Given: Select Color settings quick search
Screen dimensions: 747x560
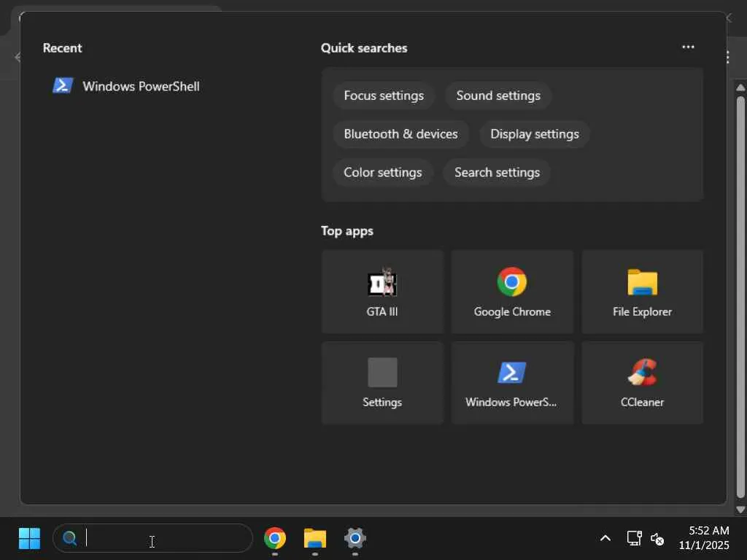Looking at the screenshot, I should click(x=382, y=172).
